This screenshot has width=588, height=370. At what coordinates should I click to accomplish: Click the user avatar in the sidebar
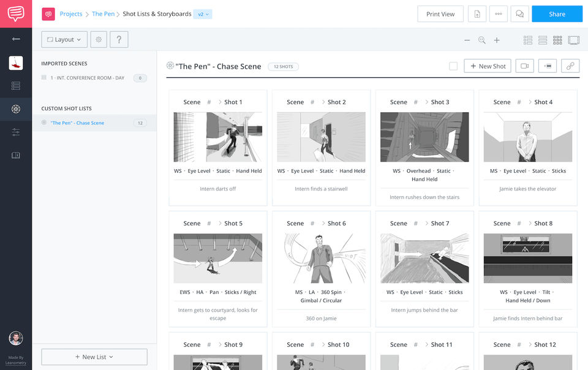[16, 339]
